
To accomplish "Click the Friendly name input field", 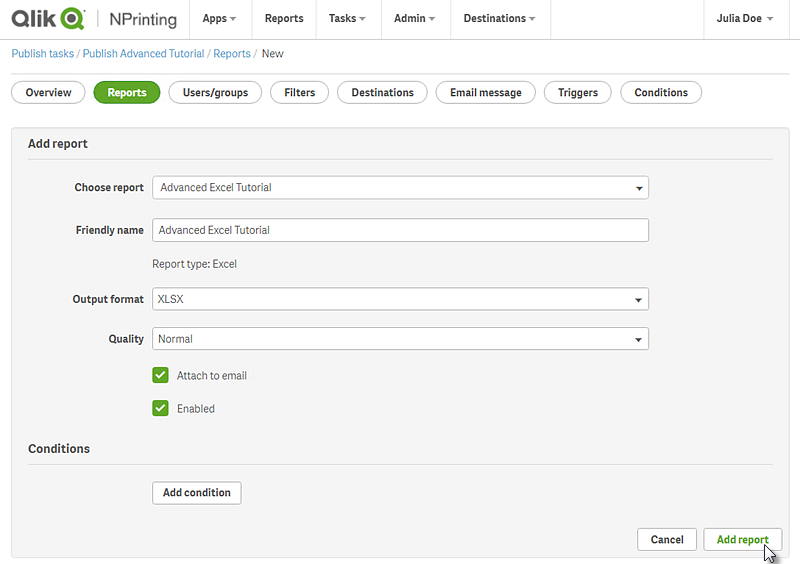I will tap(401, 230).
